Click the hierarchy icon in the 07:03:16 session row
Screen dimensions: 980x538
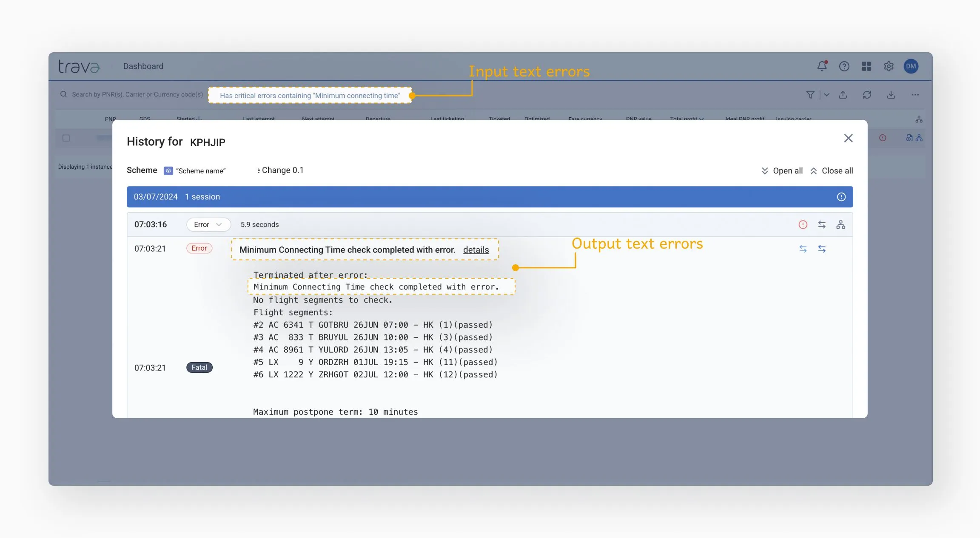pyautogui.click(x=840, y=225)
